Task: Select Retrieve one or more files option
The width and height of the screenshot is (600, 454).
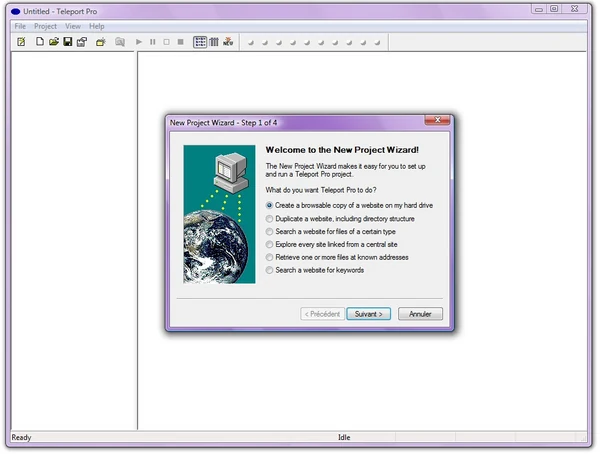Action: point(337,257)
